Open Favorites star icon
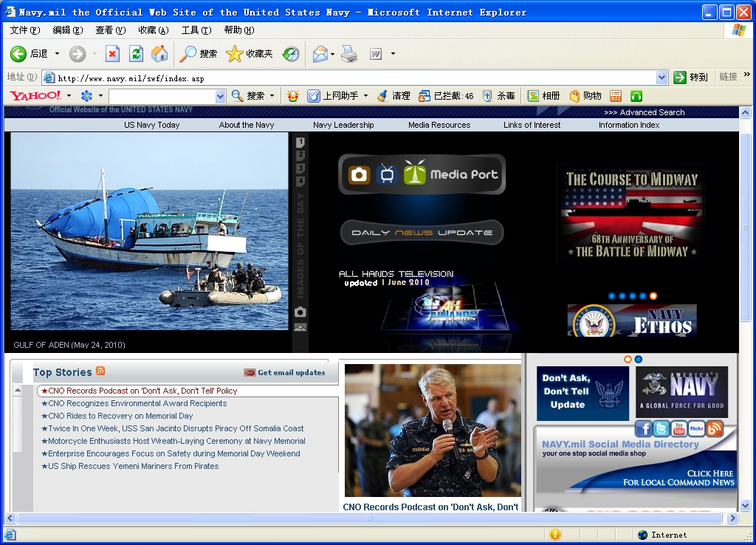Image resolution: width=756 pixels, height=545 pixels. [234, 54]
